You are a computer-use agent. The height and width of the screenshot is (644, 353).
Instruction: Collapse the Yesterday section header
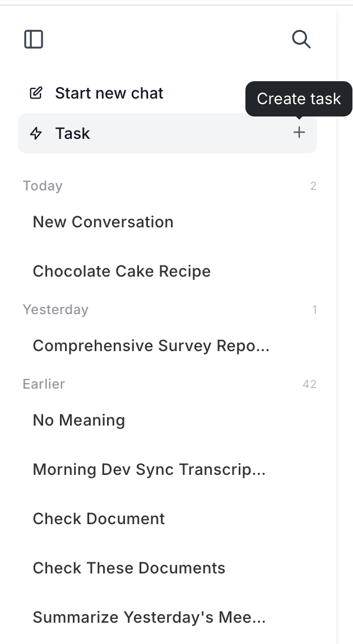pyautogui.click(x=55, y=310)
